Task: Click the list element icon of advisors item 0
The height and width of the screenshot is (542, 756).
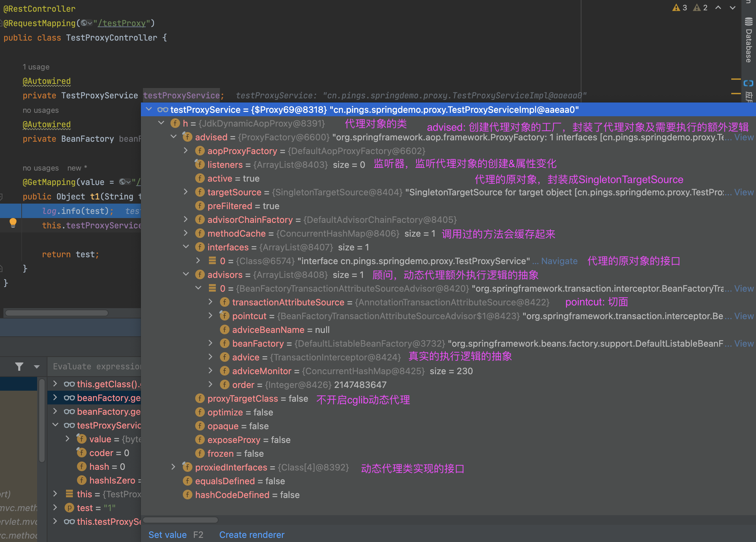Action: pyautogui.click(x=212, y=288)
